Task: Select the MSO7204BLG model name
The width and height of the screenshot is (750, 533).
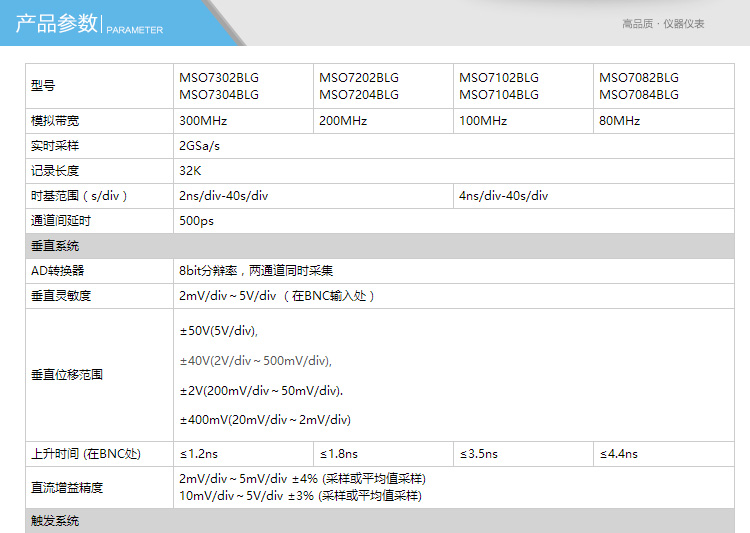Action: coord(358,95)
